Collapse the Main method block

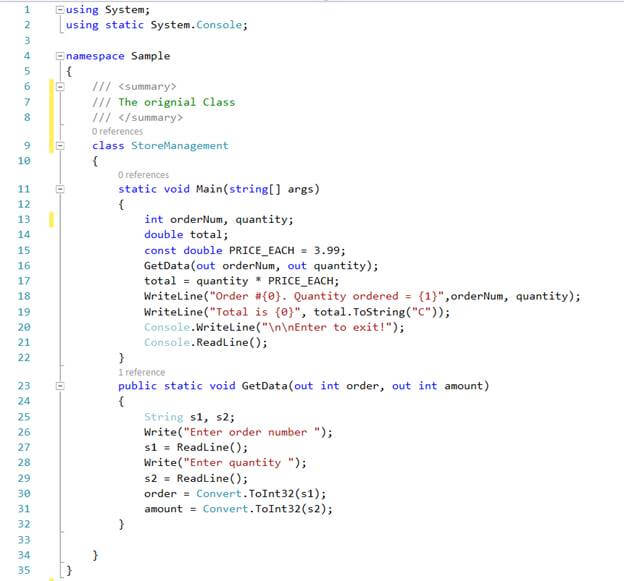(x=60, y=189)
